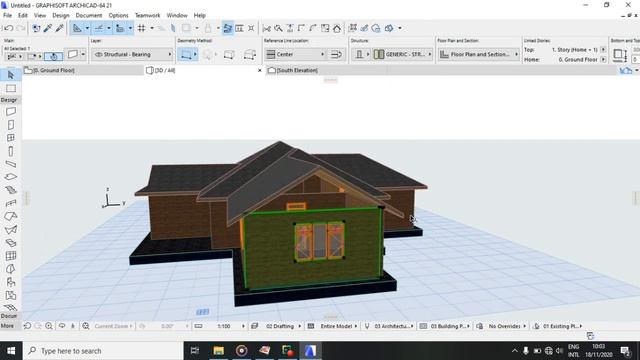Select the Arrow tool in toolbox
This screenshot has width=640, height=360.
pos(11,75)
